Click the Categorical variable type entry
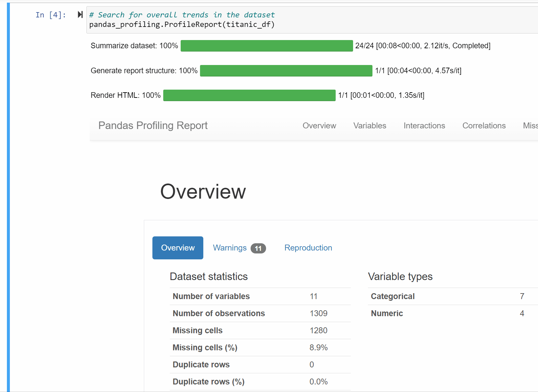The height and width of the screenshot is (392, 538). [x=392, y=296]
